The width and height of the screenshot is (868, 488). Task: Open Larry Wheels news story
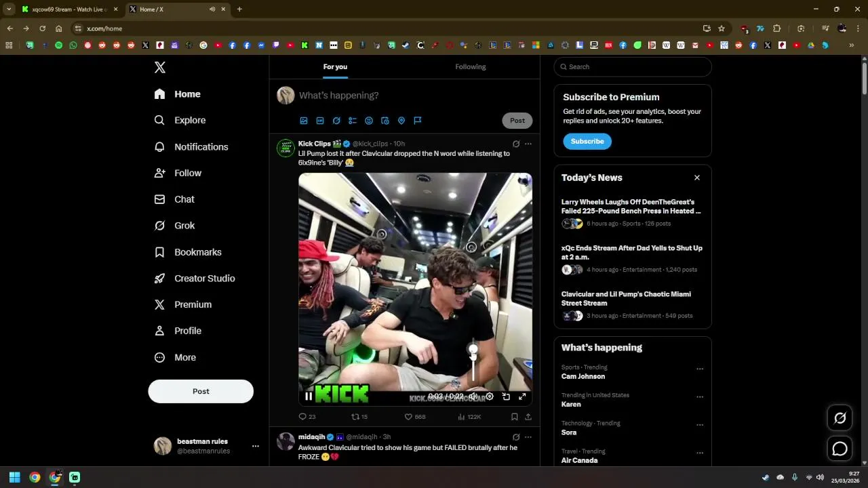tap(632, 212)
